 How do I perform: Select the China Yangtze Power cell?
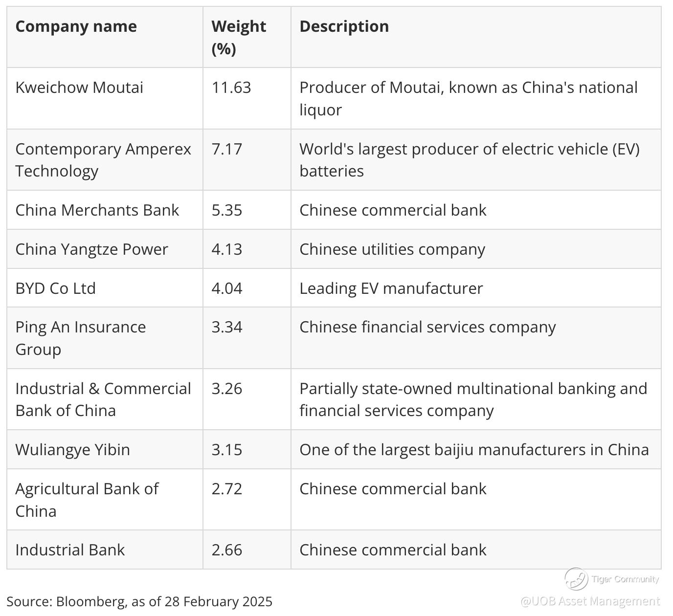91,249
